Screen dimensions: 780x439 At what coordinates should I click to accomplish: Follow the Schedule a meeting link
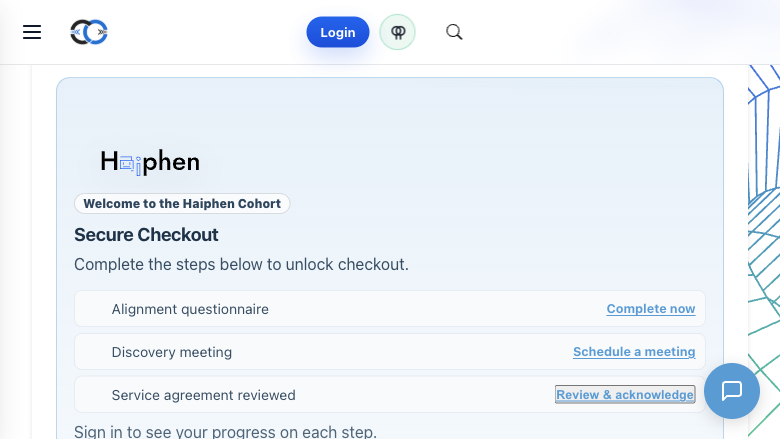coord(633,352)
